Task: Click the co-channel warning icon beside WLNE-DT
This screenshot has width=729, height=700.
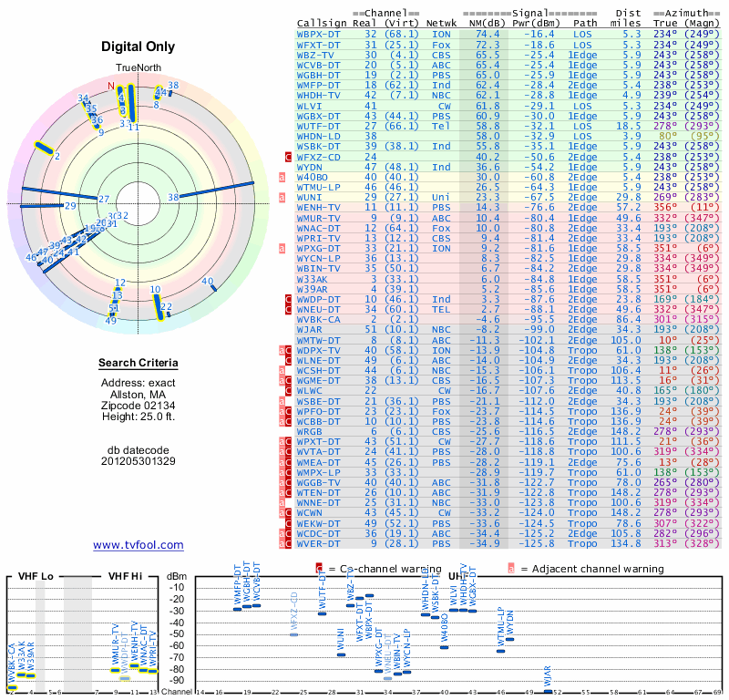Action: tap(288, 360)
